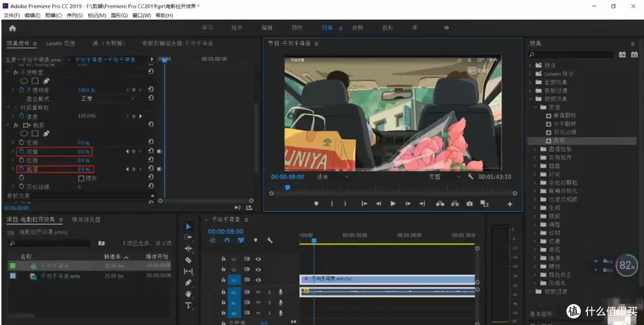
Task: Click the Lift button
Action: pyautogui.click(x=440, y=203)
